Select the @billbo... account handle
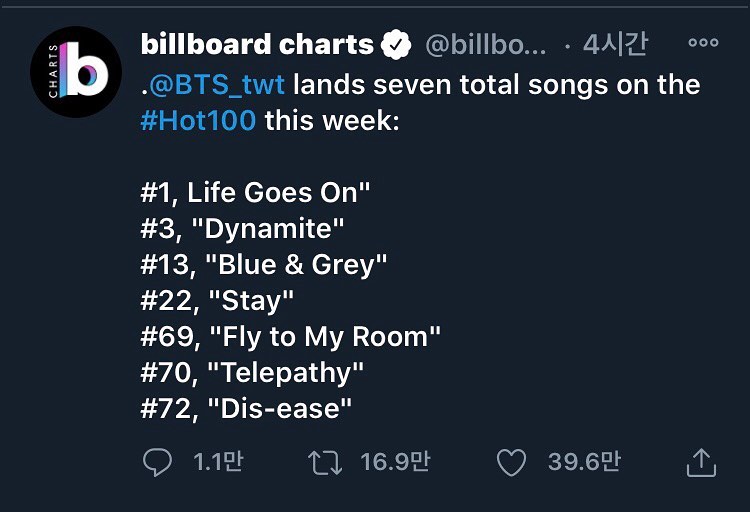 click(486, 45)
